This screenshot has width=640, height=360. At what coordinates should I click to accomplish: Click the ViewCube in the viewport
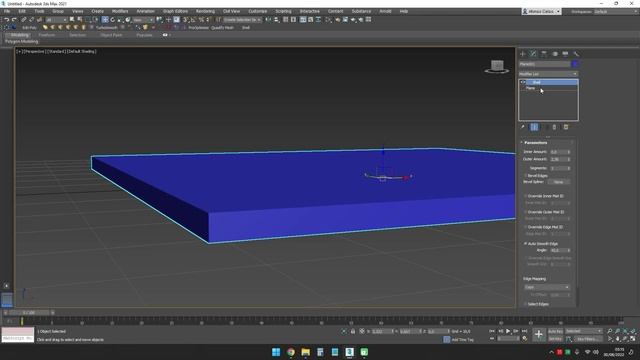[497, 66]
